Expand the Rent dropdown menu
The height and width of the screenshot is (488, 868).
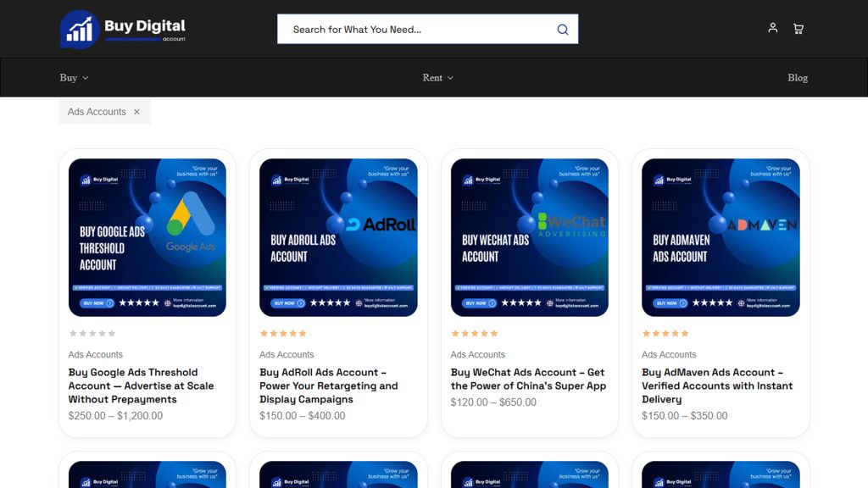pos(438,77)
